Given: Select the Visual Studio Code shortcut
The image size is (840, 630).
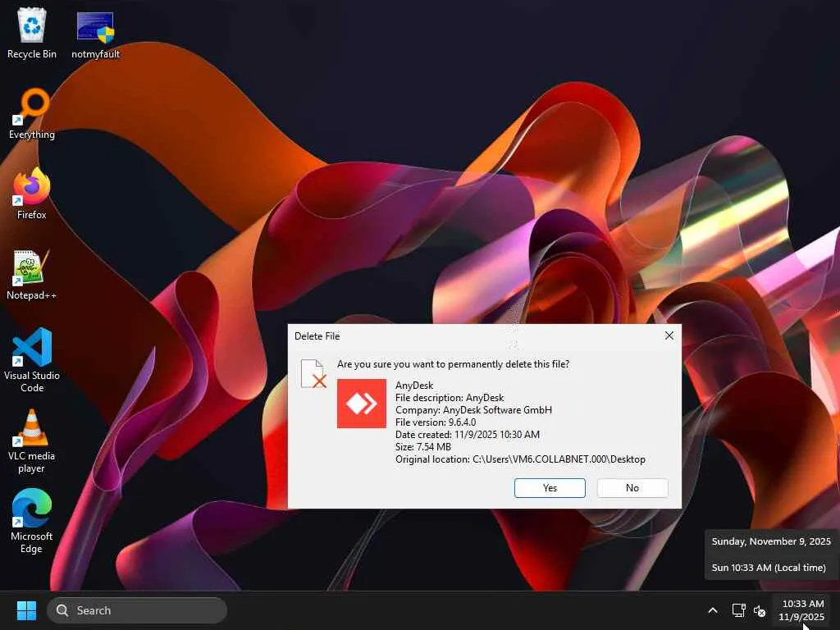Looking at the screenshot, I should tap(32, 360).
